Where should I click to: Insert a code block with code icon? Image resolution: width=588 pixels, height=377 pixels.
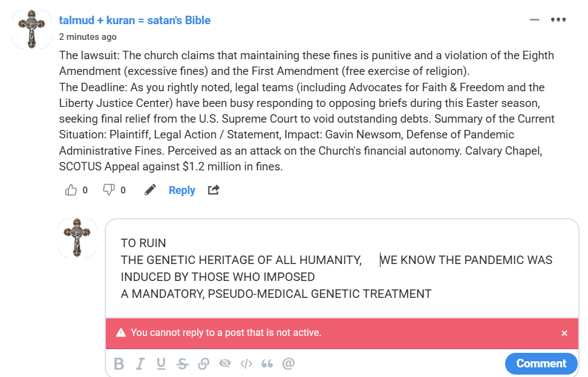246,364
